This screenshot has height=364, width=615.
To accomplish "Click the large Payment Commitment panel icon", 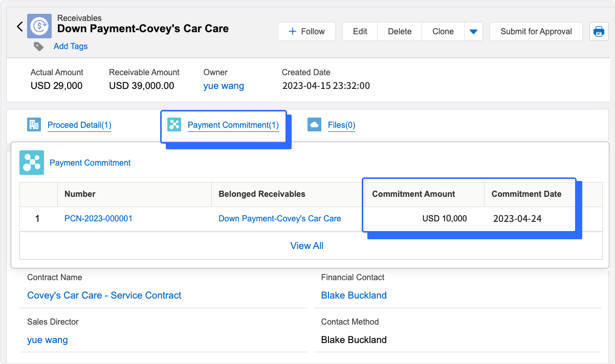I will pos(32,163).
